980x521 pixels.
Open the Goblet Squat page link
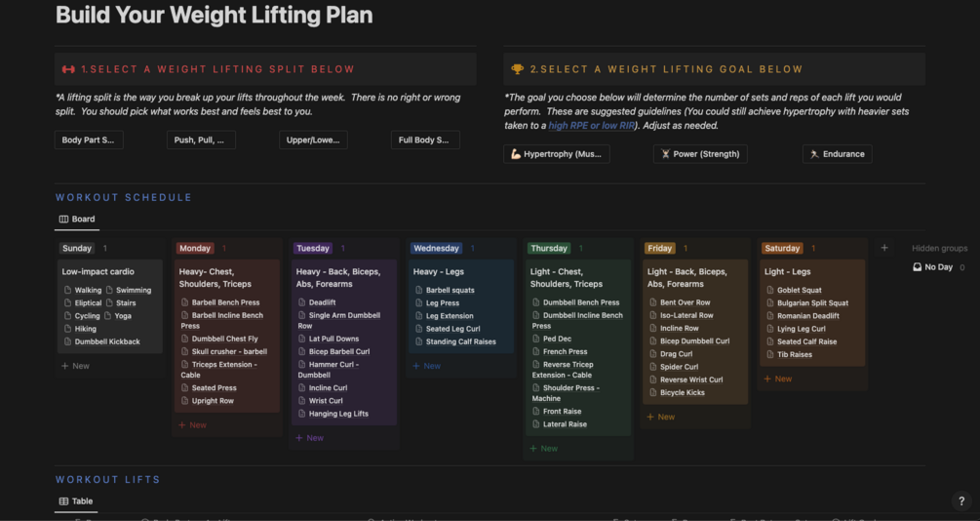[x=799, y=290]
